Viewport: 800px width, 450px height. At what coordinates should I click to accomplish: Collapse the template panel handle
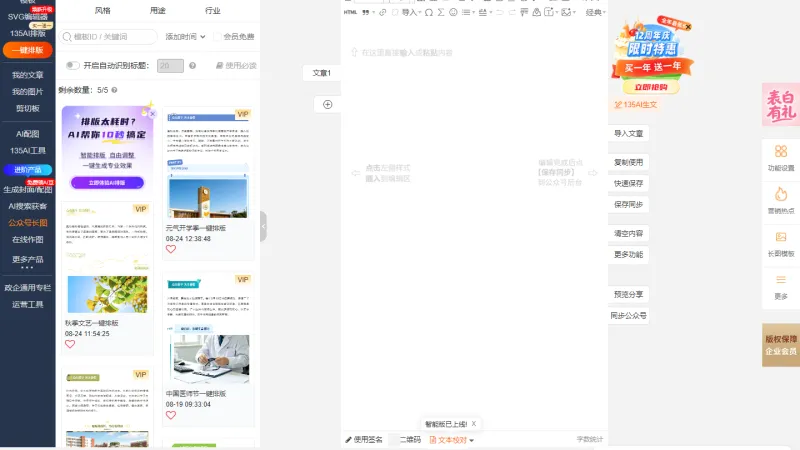(x=263, y=226)
